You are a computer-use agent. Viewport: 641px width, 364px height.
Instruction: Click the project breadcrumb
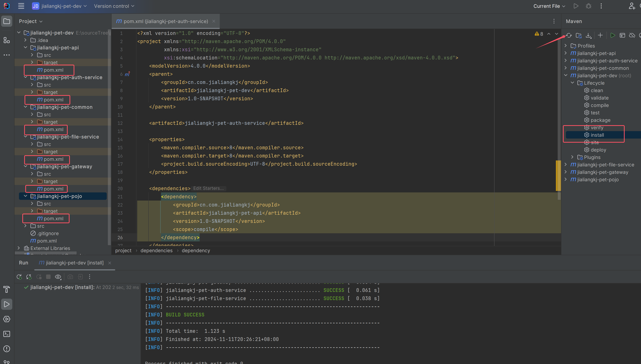(x=123, y=251)
